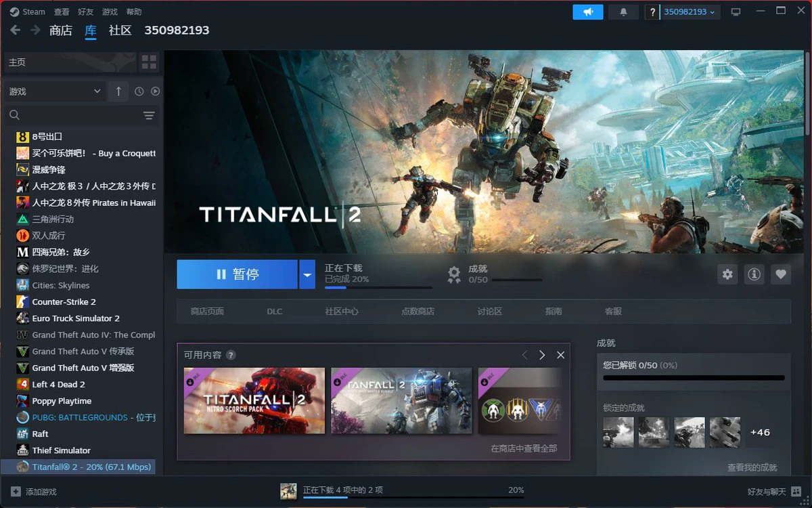Viewport: 812px width, 508px height.
Task: Click the question mark help icon
Action: (652, 12)
